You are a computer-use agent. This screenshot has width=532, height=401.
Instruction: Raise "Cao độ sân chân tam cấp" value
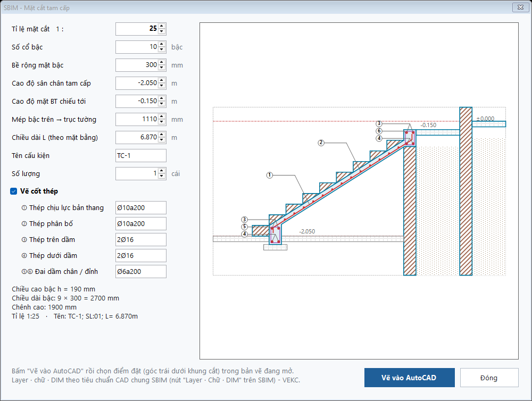click(x=162, y=80)
